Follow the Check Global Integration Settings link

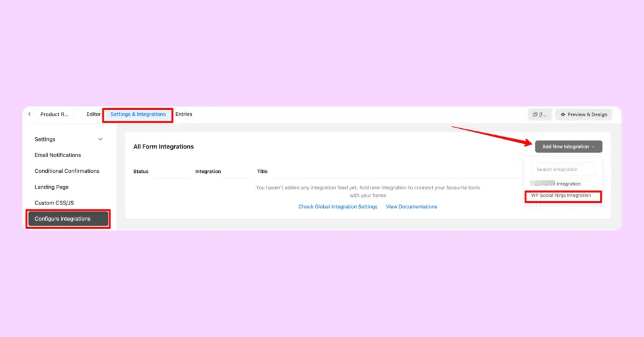[338, 207]
